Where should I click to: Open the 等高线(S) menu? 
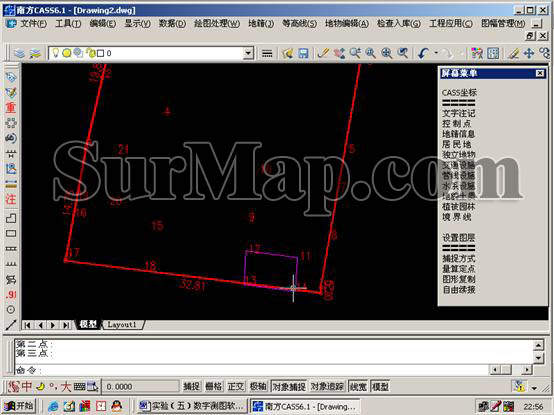[x=299, y=24]
